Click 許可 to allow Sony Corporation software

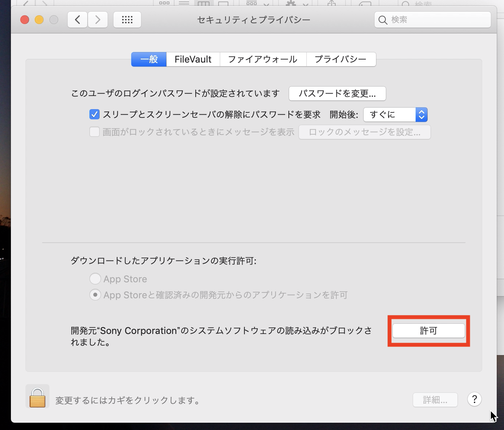click(429, 331)
